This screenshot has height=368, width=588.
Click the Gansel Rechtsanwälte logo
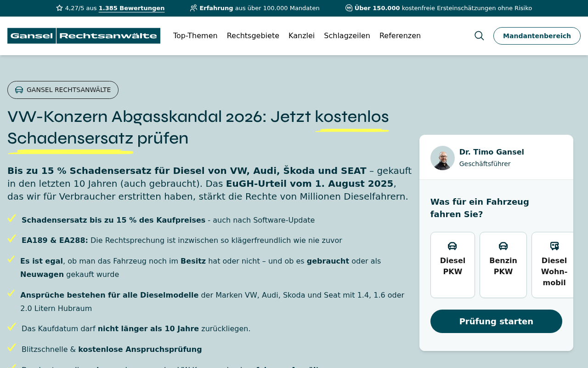point(84,36)
